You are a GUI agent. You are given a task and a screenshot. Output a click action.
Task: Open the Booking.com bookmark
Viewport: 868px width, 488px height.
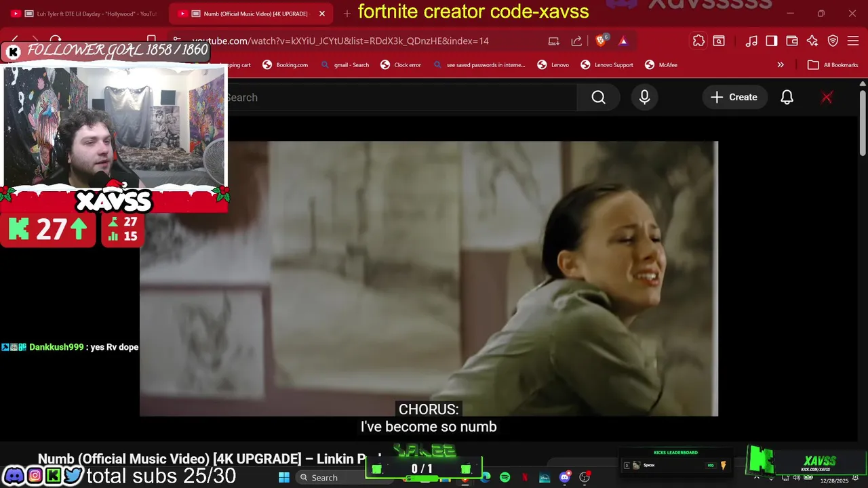pos(285,65)
